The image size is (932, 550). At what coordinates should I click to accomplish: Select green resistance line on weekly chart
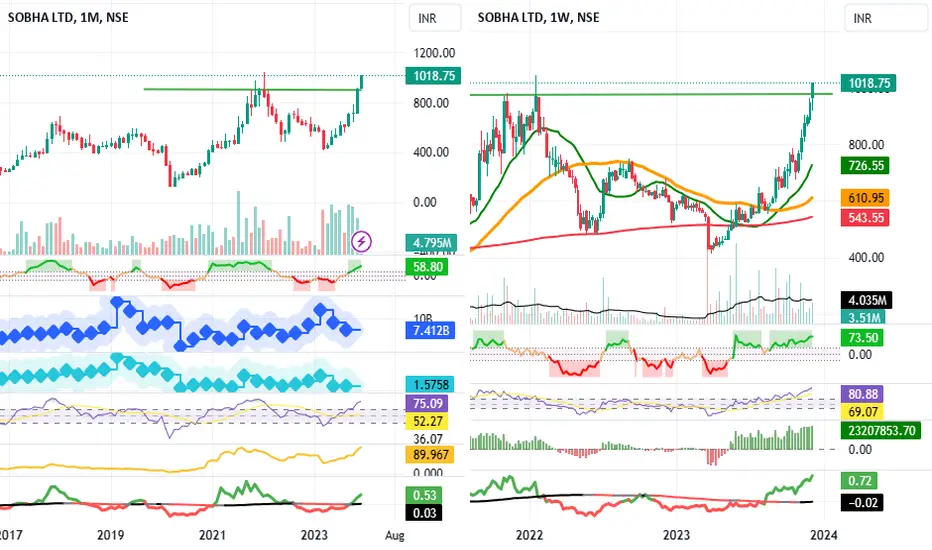pyautogui.click(x=651, y=94)
